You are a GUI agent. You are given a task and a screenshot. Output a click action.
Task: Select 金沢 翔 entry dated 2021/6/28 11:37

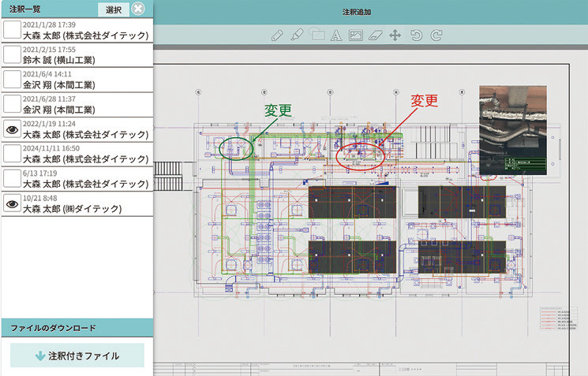point(77,105)
